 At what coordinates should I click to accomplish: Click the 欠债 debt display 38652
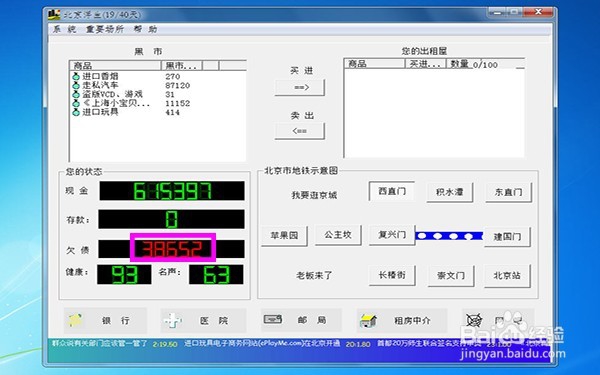(171, 249)
